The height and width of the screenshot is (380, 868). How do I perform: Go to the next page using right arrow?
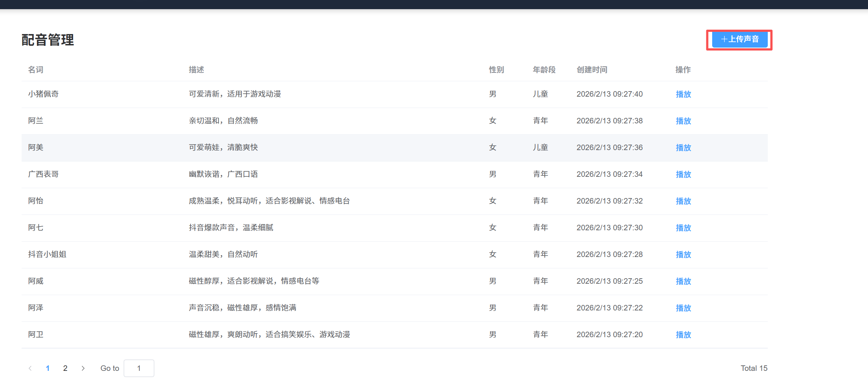(x=83, y=368)
